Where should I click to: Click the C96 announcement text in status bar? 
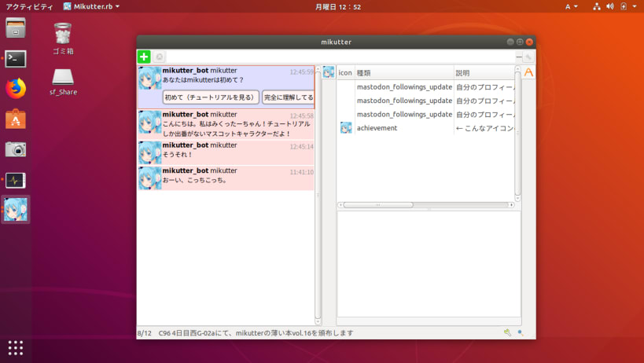pos(256,333)
